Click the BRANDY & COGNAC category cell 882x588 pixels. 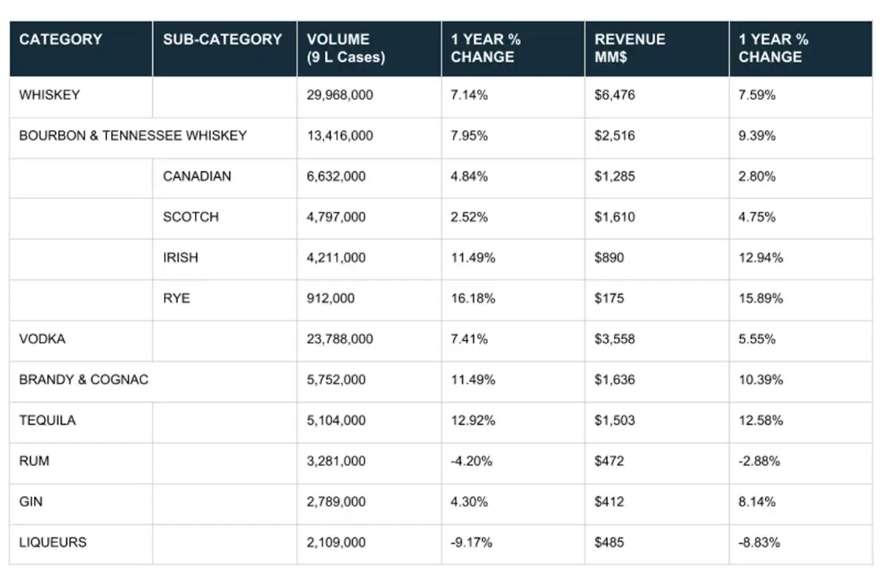pos(84,380)
